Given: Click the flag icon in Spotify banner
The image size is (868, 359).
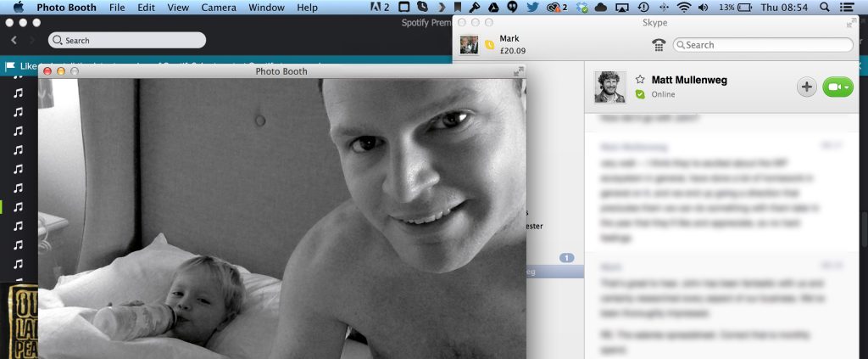Looking at the screenshot, I should pyautogui.click(x=10, y=66).
